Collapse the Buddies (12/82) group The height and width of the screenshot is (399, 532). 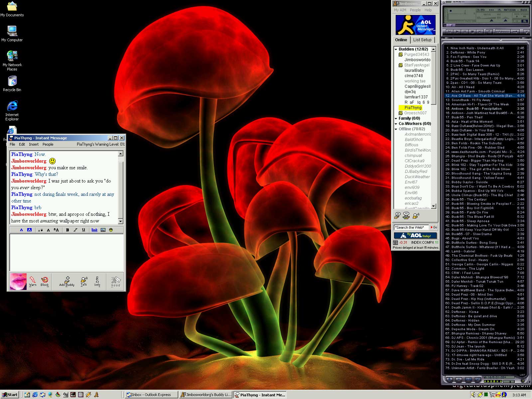click(x=396, y=49)
